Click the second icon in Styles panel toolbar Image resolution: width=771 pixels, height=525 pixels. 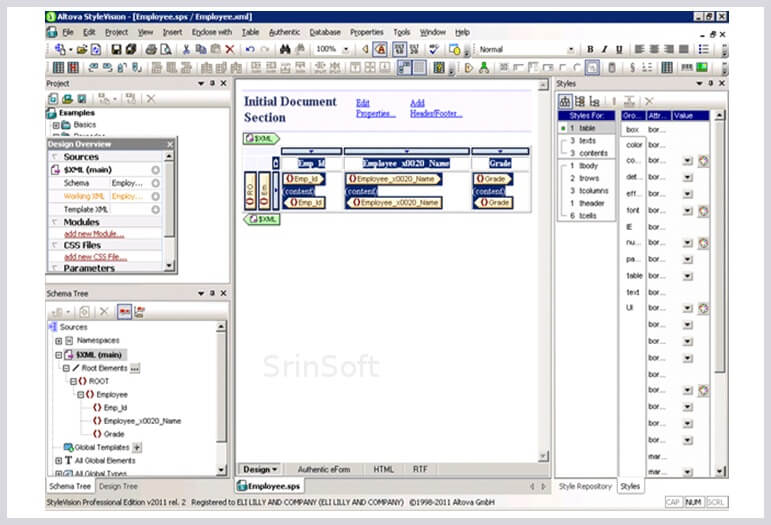pyautogui.click(x=580, y=101)
